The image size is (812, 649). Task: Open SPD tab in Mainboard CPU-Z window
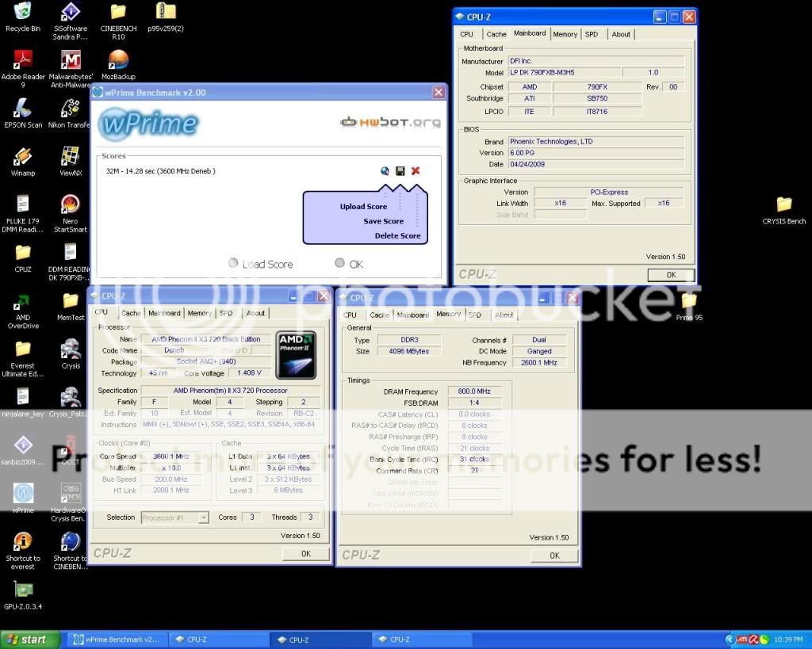[592, 34]
